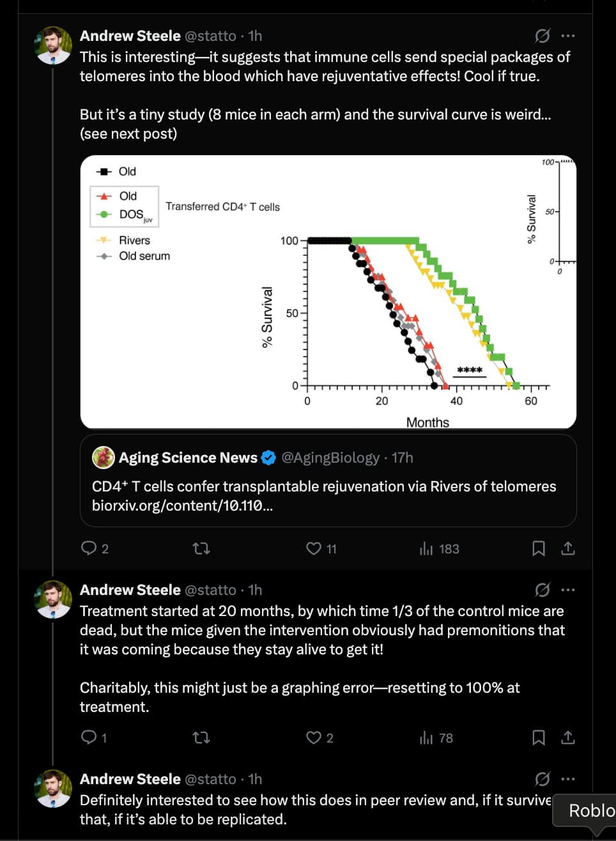Screen dimensions: 616x841
Task: Open Grok icon on first post
Action: pyautogui.click(x=542, y=36)
